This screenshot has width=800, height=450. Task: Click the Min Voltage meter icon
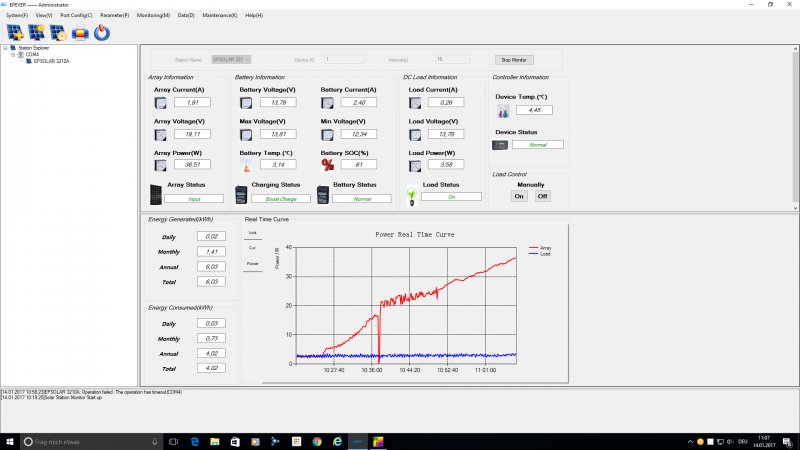(x=327, y=135)
